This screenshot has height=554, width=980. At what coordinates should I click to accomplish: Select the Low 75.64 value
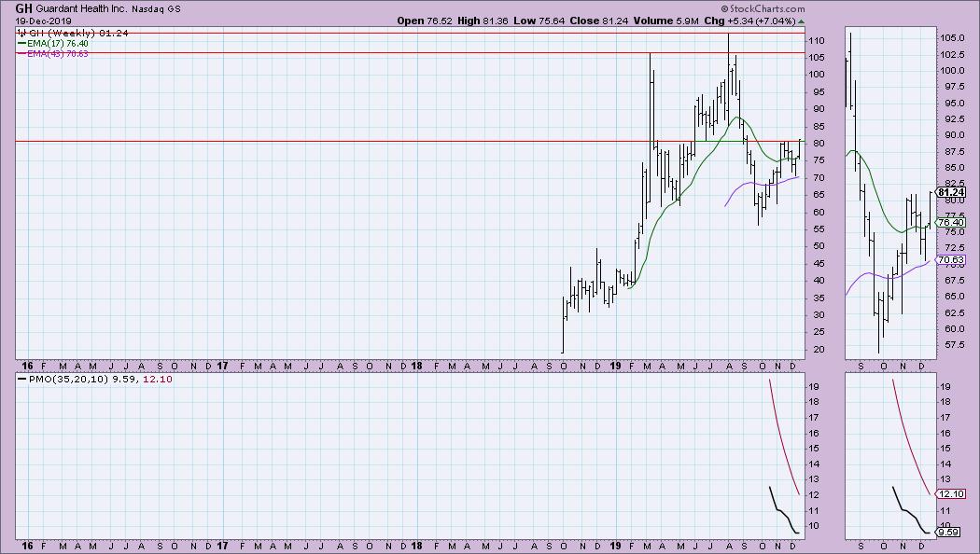pyautogui.click(x=539, y=21)
